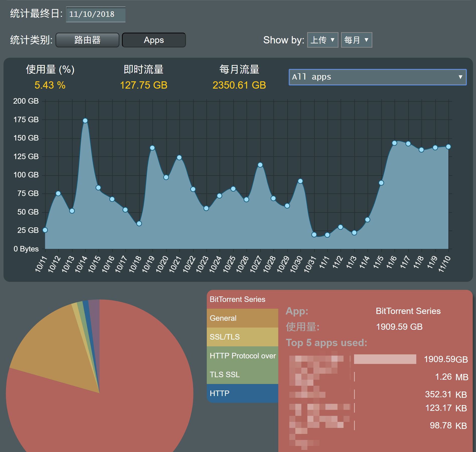Select the Apps statistics category button
Viewport: 476px width, 452px height.
[154, 40]
